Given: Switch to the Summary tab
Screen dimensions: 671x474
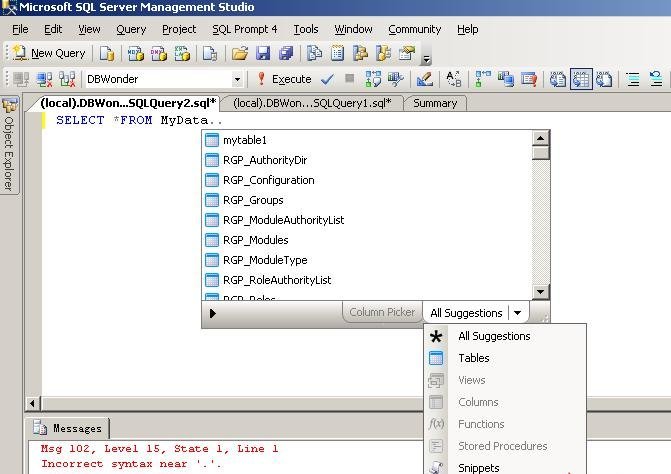Looking at the screenshot, I should pyautogui.click(x=435, y=103).
